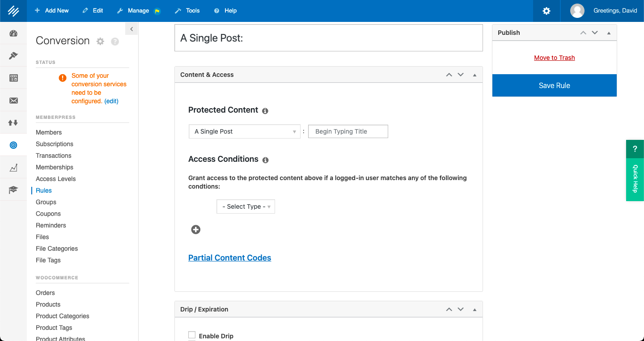Click info icon next to Access Conditions
Screen dimensions: 644x341
tap(265, 160)
